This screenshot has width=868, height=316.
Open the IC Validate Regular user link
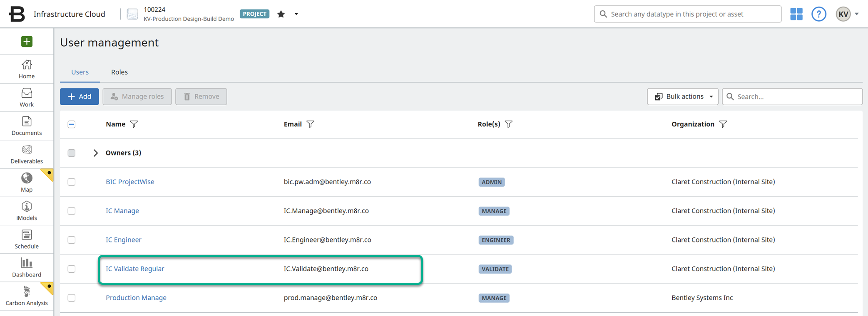[x=135, y=269]
